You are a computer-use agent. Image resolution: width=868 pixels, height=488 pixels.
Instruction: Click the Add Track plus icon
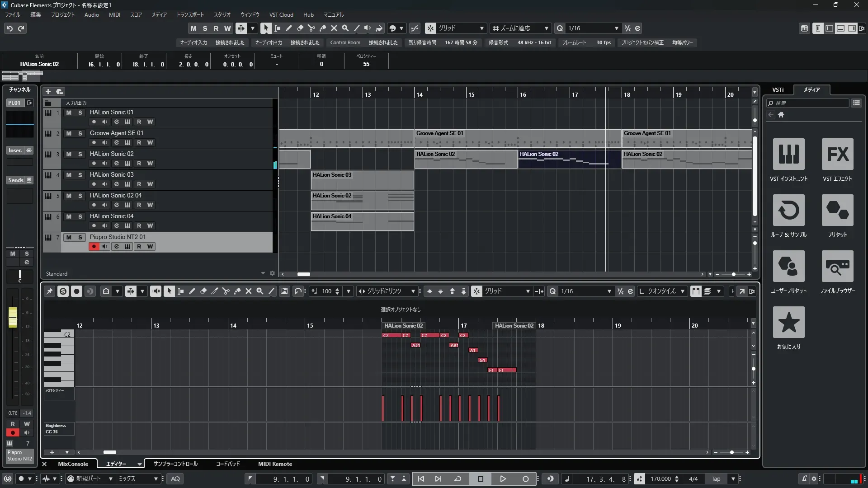[48, 91]
